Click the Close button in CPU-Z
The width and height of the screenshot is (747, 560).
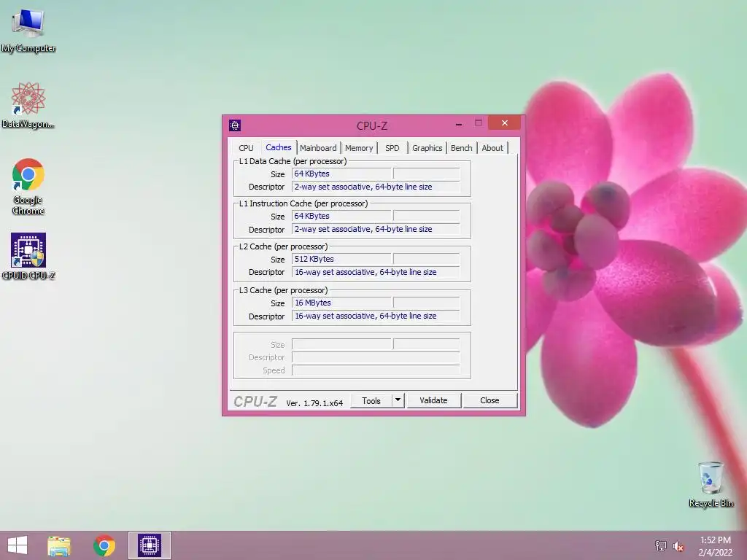coord(489,400)
